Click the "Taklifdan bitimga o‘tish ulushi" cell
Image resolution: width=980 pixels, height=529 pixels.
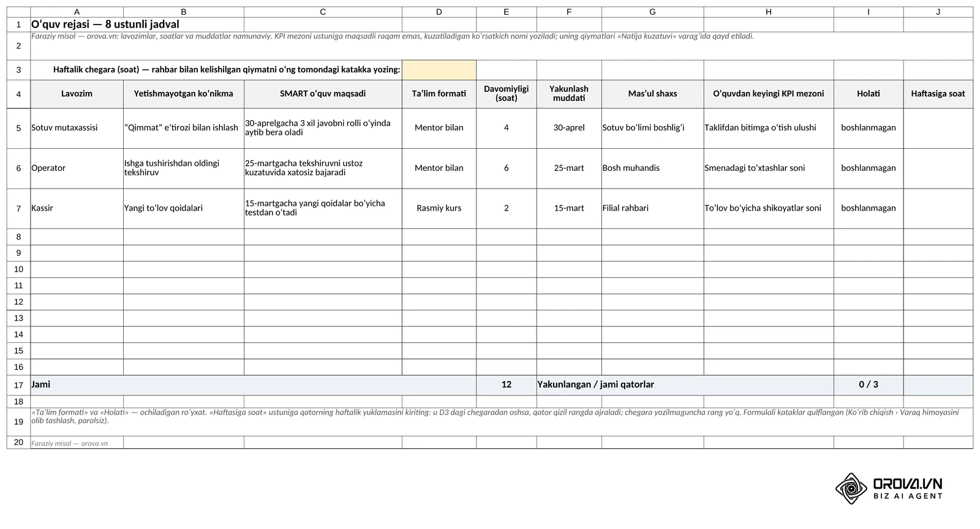[768, 128]
